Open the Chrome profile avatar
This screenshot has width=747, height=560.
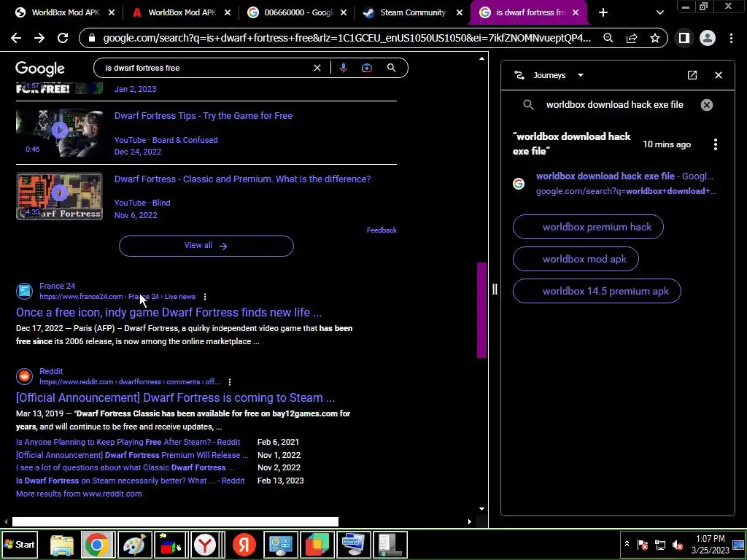coord(708,38)
